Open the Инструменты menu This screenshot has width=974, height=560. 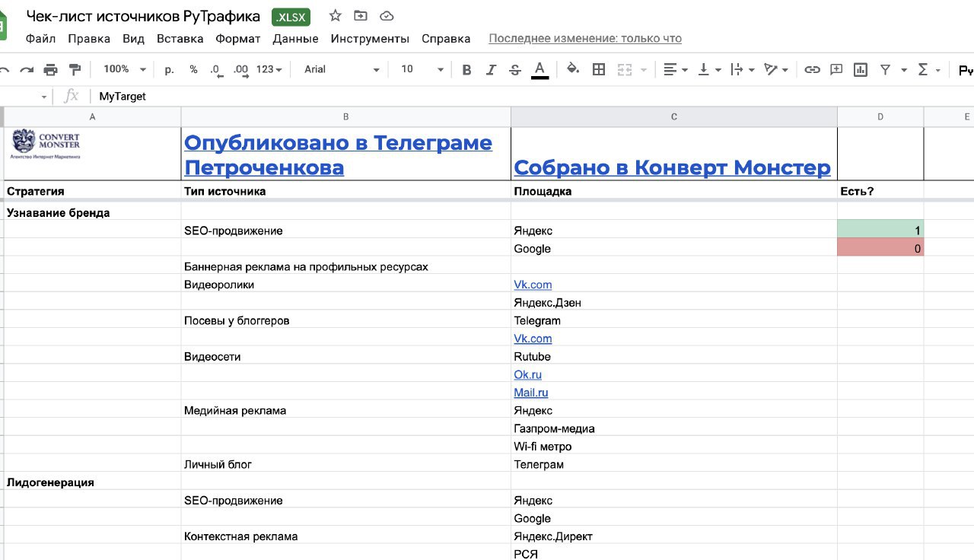[370, 39]
